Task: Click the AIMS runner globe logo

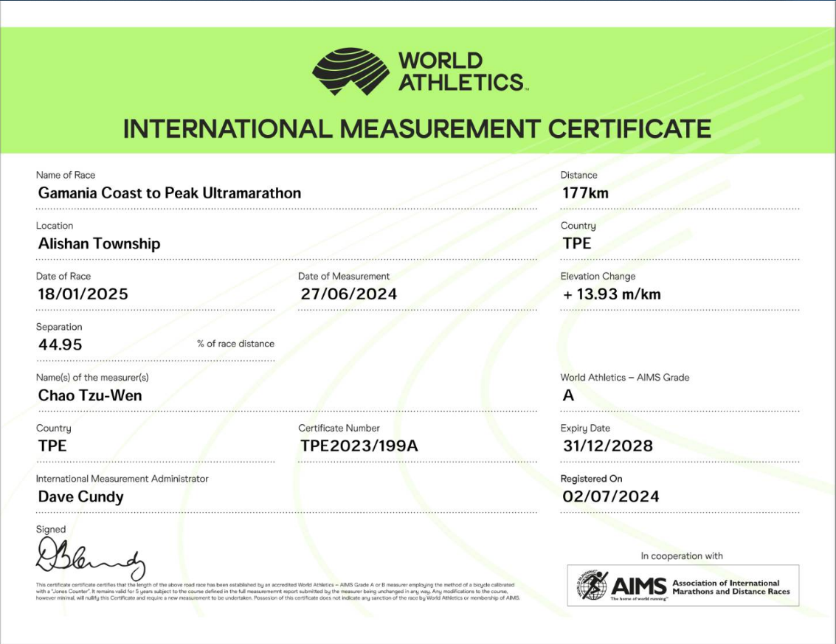Action: tap(593, 586)
